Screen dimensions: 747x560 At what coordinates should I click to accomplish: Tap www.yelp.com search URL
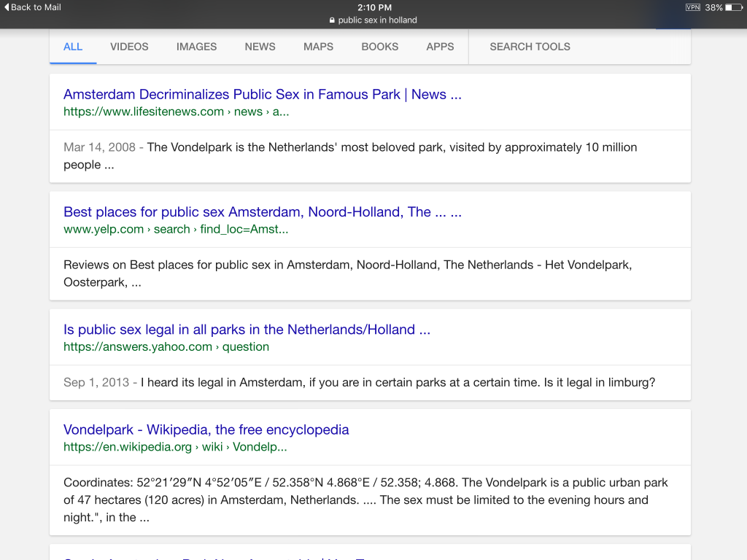(176, 229)
